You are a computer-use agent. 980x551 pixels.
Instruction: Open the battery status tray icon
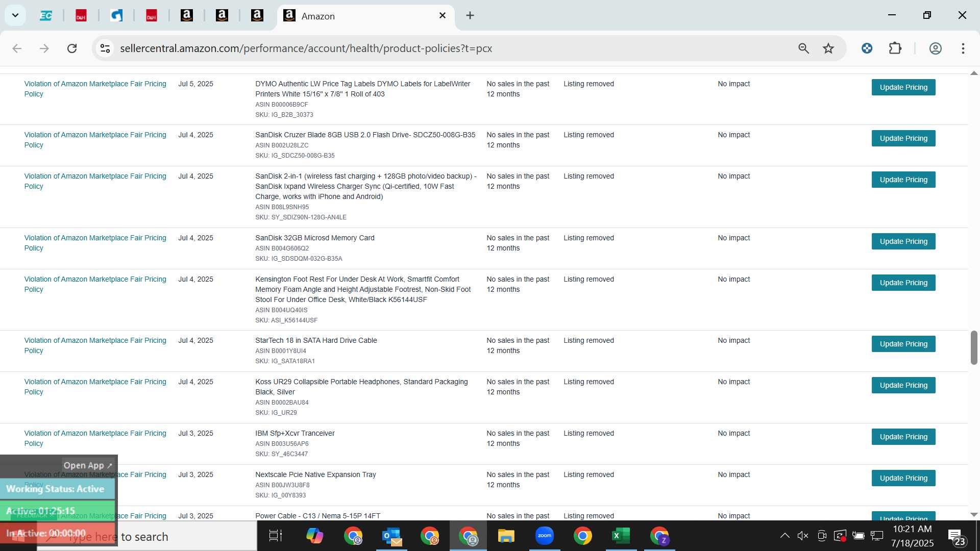(859, 536)
